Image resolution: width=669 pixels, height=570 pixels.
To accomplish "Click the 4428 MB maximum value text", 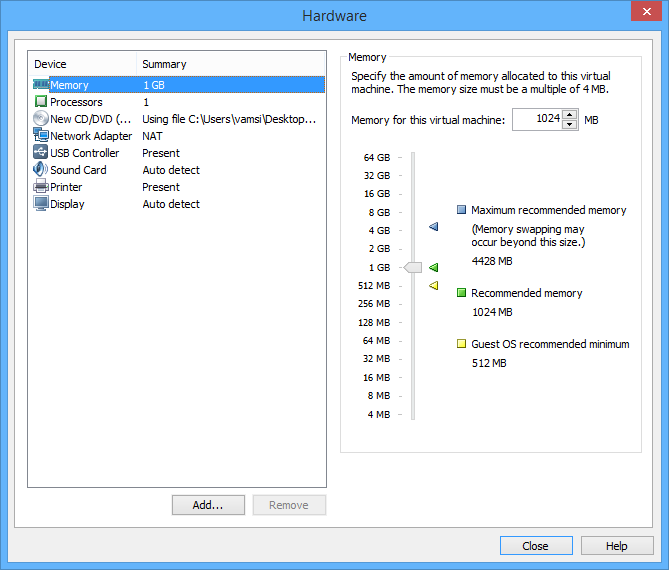I will tap(492, 261).
